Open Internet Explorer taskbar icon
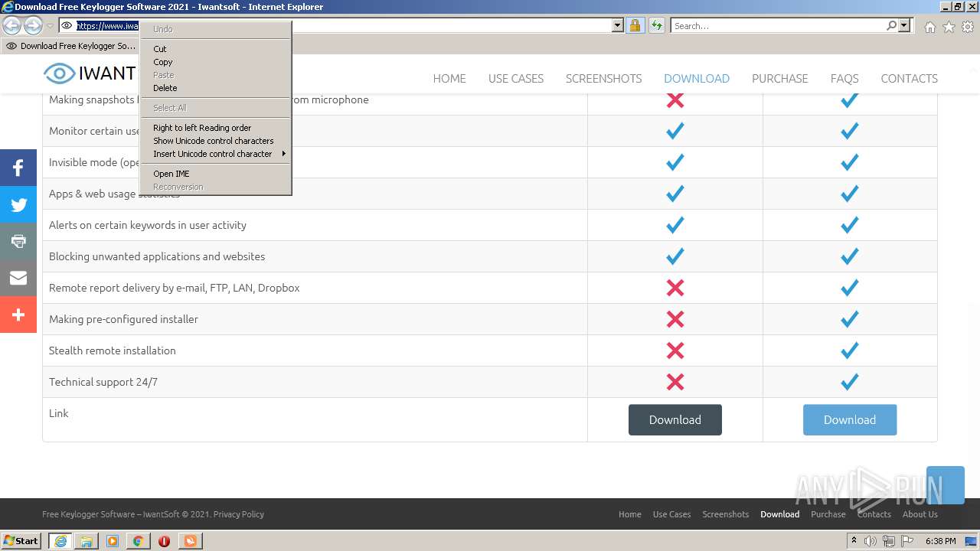Image resolution: width=980 pixels, height=551 pixels. point(60,541)
